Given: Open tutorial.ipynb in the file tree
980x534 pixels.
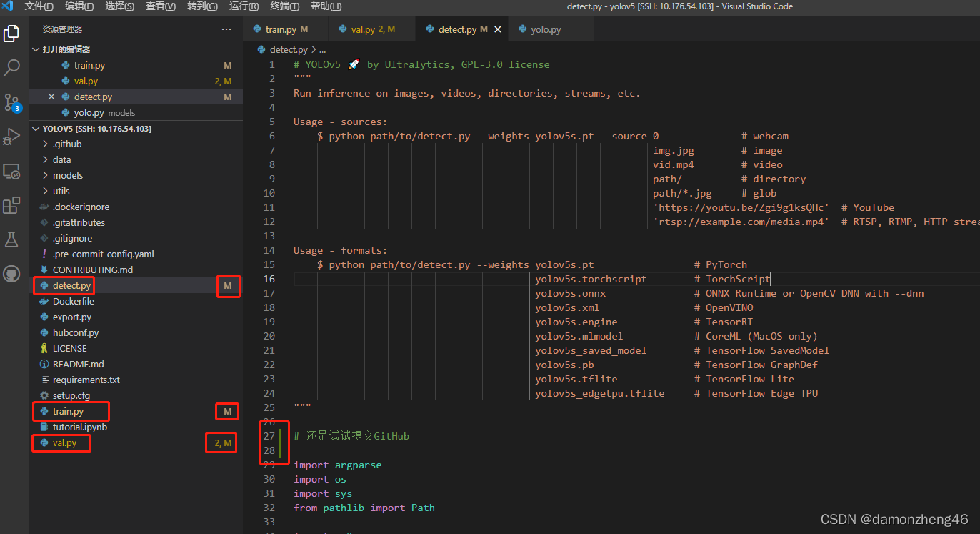Looking at the screenshot, I should click(x=136, y=427).
